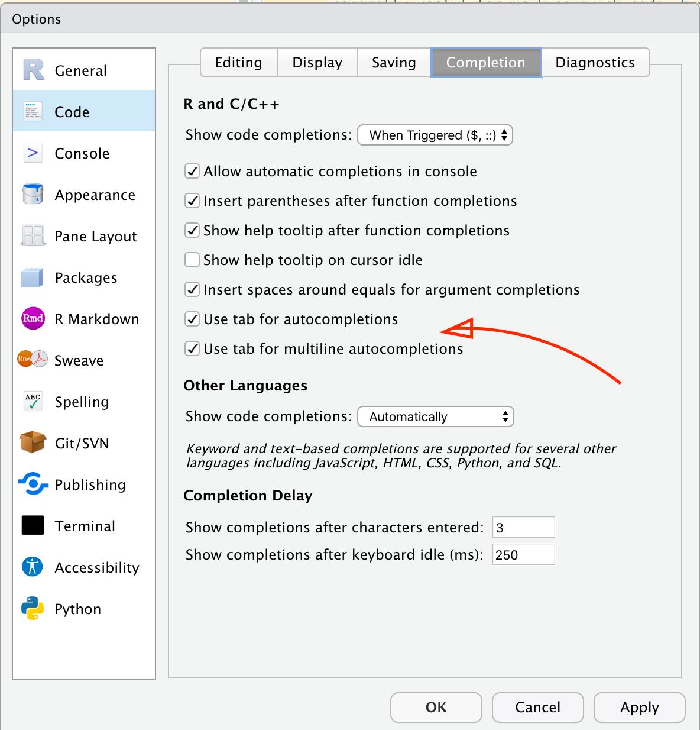Switch to the Diagnostics tab
The width and height of the screenshot is (700, 730).
coord(595,63)
